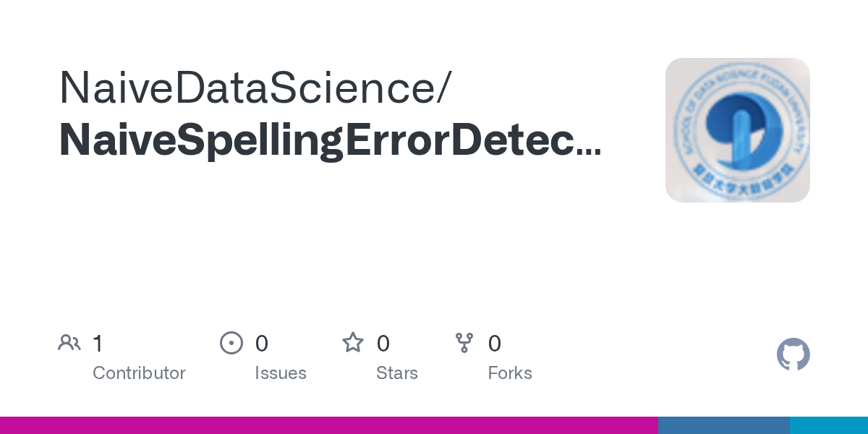Click the Issues label

(281, 373)
